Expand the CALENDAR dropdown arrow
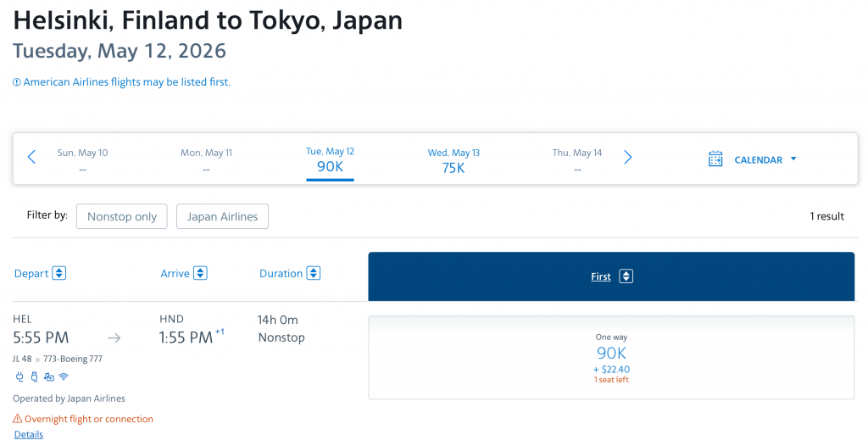 point(793,159)
